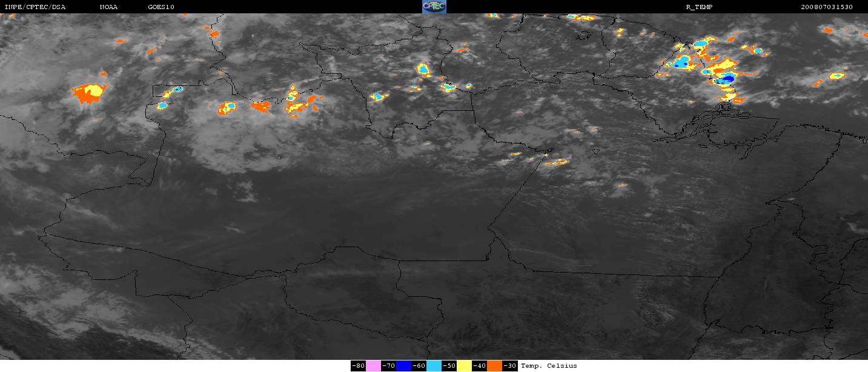Screen dimensions: 868x372
Task: Click the -70 legend value
Action: tap(389, 366)
